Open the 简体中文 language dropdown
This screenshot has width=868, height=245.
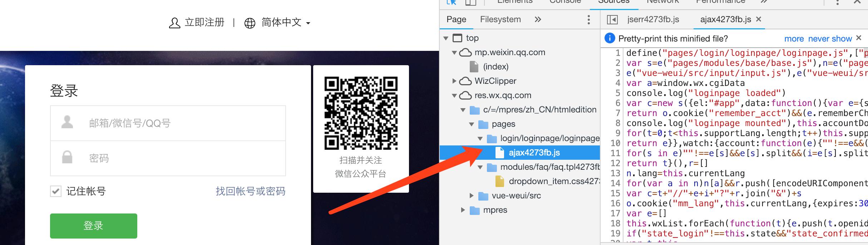[x=286, y=23]
